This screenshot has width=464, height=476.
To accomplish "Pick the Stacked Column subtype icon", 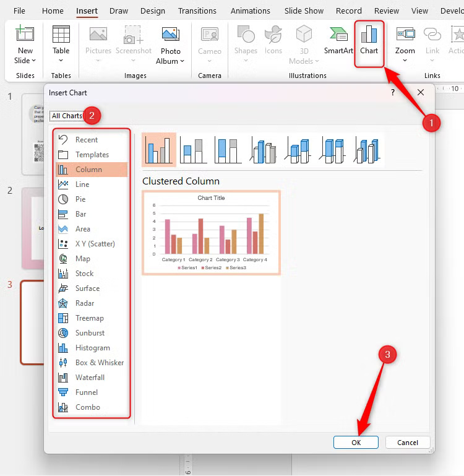I will click(193, 150).
